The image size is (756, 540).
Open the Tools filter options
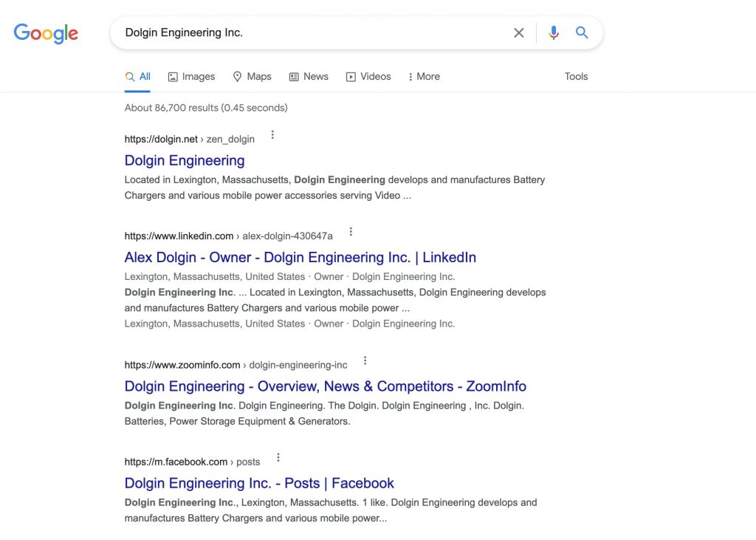coord(576,76)
